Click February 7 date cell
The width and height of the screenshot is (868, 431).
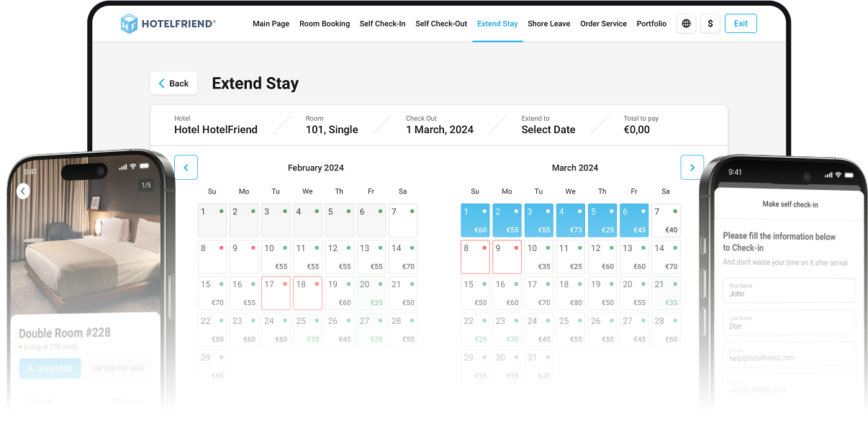click(402, 220)
